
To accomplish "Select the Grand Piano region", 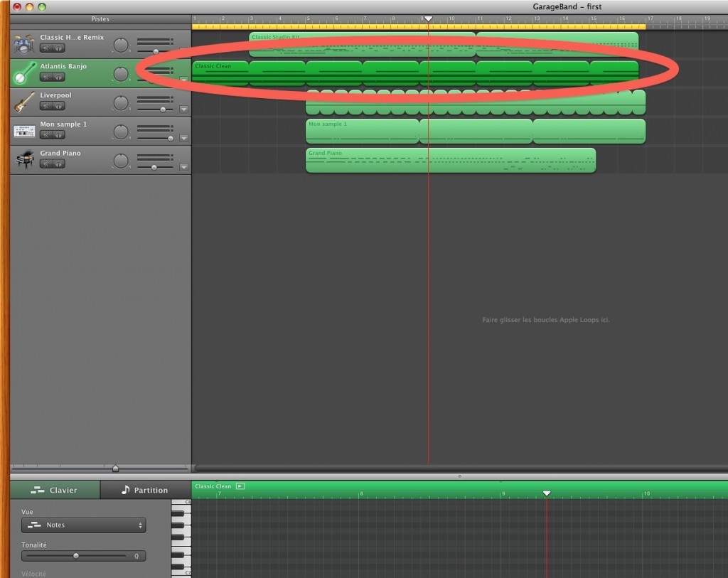I will (450, 160).
